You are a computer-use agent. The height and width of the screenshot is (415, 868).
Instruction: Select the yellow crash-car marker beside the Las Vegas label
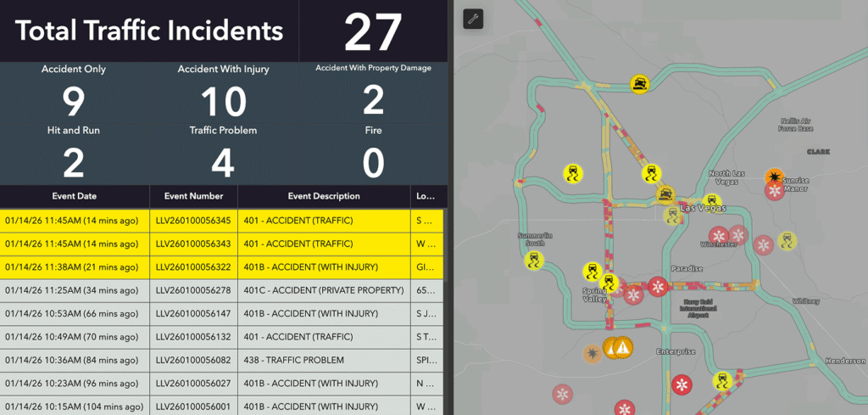666,195
